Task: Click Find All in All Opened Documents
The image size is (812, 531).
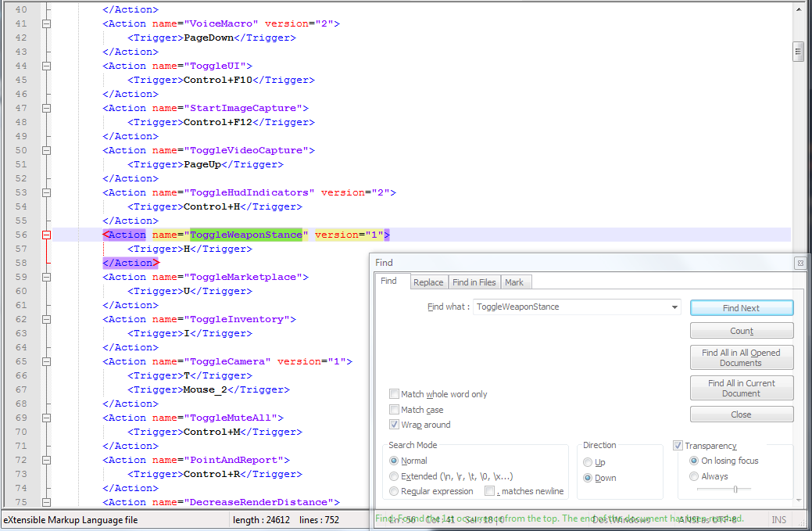Action: [x=742, y=357]
